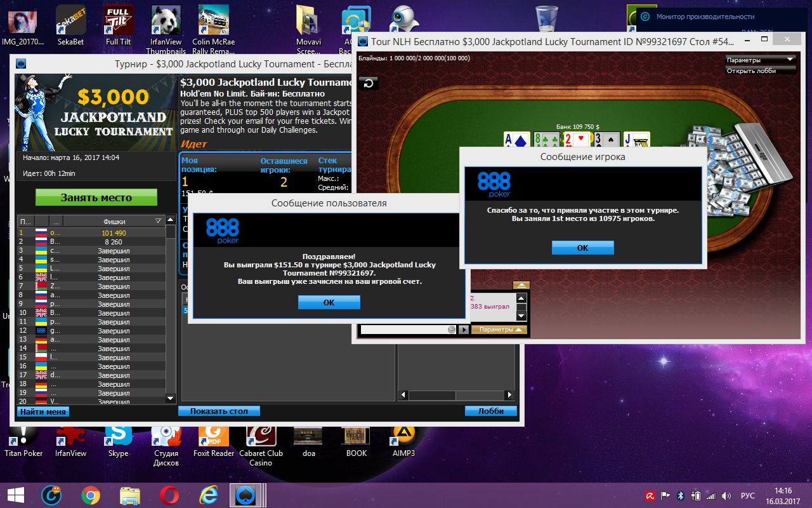812x508 pixels.
Task: Open the Recycle Bin on desktop
Action: pyautogui.click(x=546, y=19)
